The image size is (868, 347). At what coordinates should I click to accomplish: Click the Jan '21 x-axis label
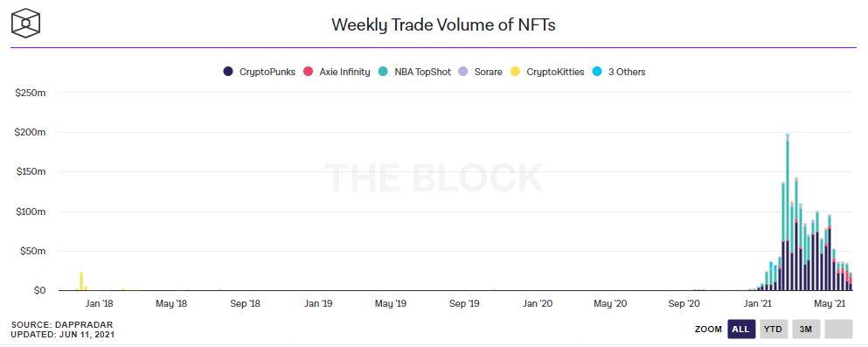pyautogui.click(x=759, y=303)
